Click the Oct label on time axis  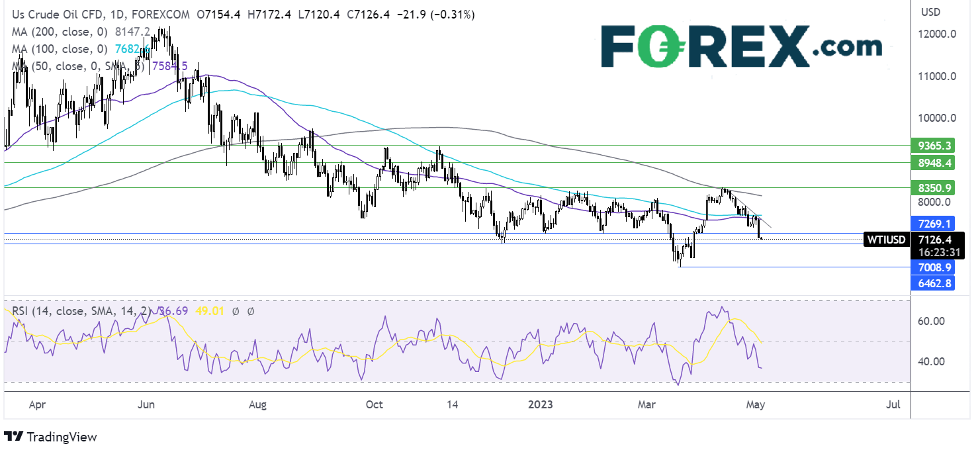coord(374,404)
